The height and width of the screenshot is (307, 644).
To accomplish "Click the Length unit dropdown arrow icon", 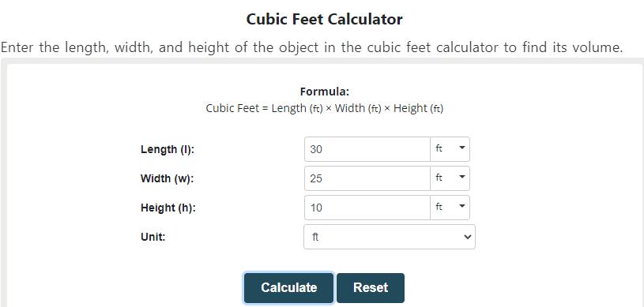I will (462, 148).
